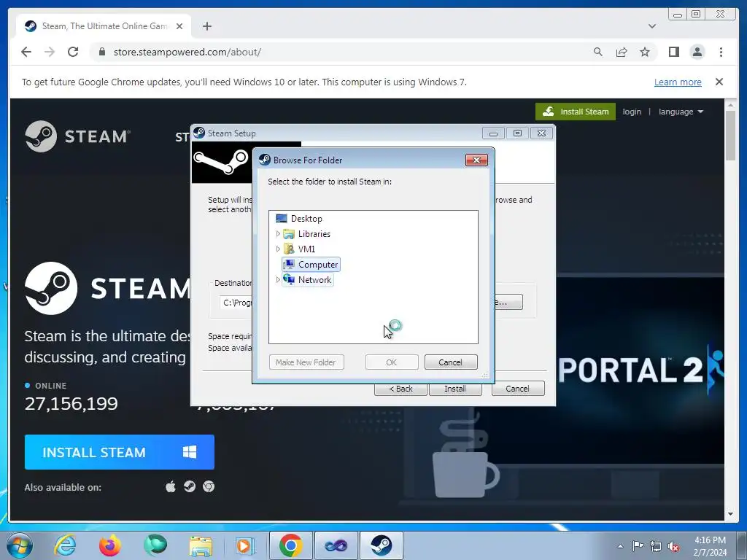Viewport: 747px width, 560px height.
Task: Open the Chrome three-dot menu
Action: point(721,52)
